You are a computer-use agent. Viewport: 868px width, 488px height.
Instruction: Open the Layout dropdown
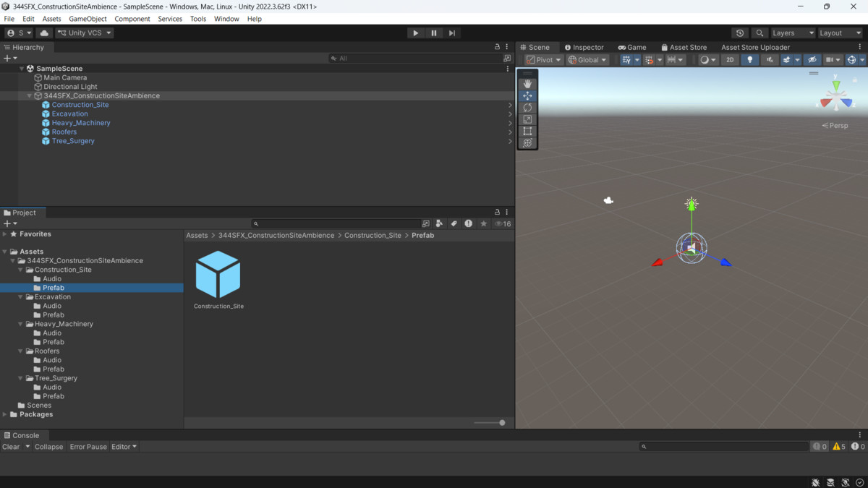click(x=840, y=33)
